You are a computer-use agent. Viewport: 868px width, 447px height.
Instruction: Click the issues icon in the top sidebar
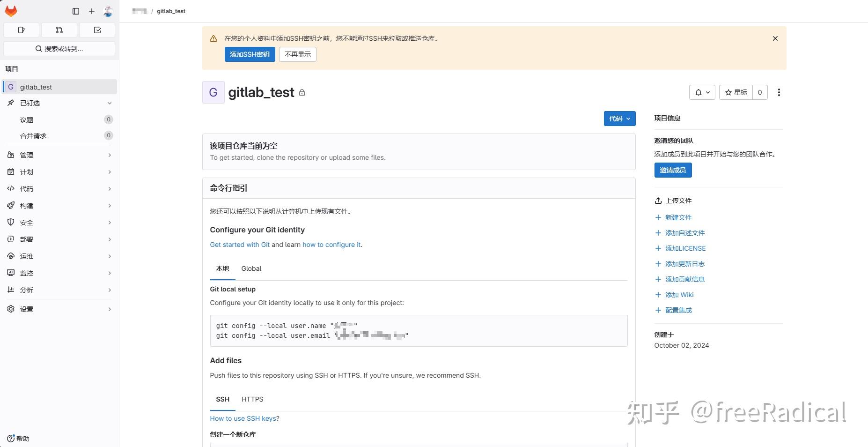click(x=21, y=30)
